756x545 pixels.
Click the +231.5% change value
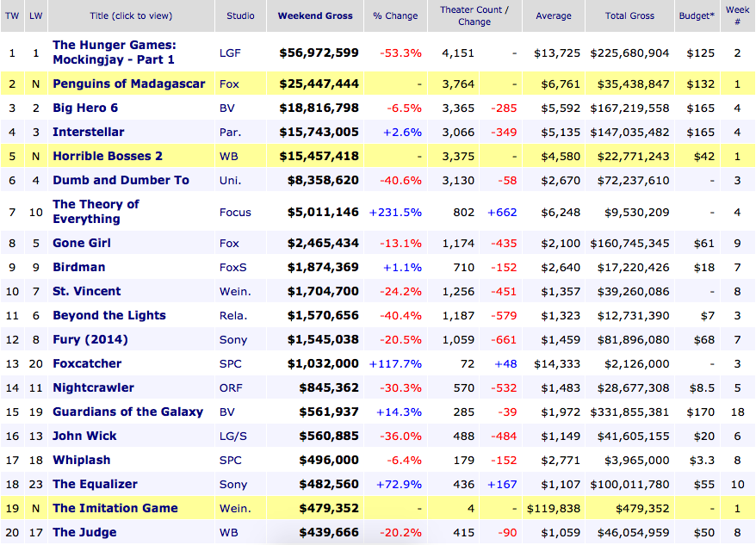tap(395, 212)
